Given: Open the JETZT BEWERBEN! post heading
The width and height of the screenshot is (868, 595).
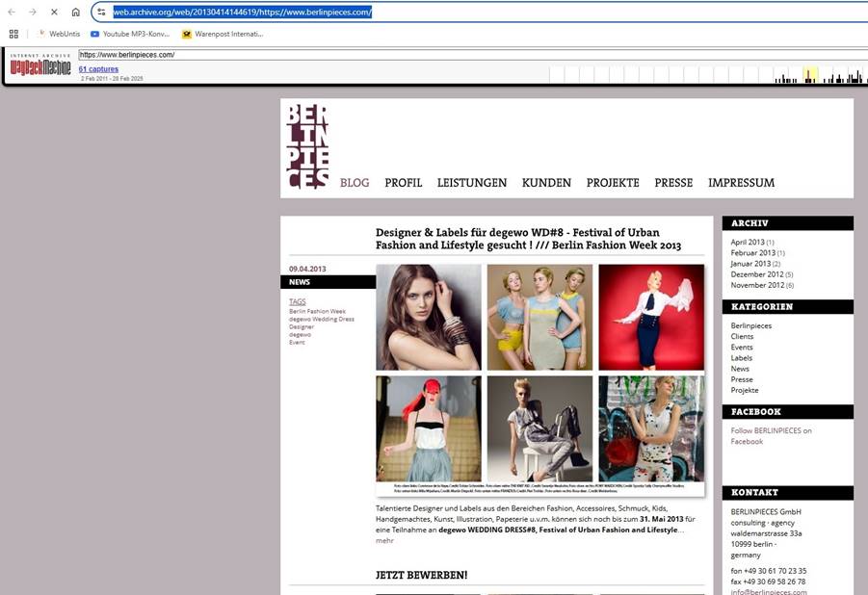Looking at the screenshot, I should click(421, 575).
